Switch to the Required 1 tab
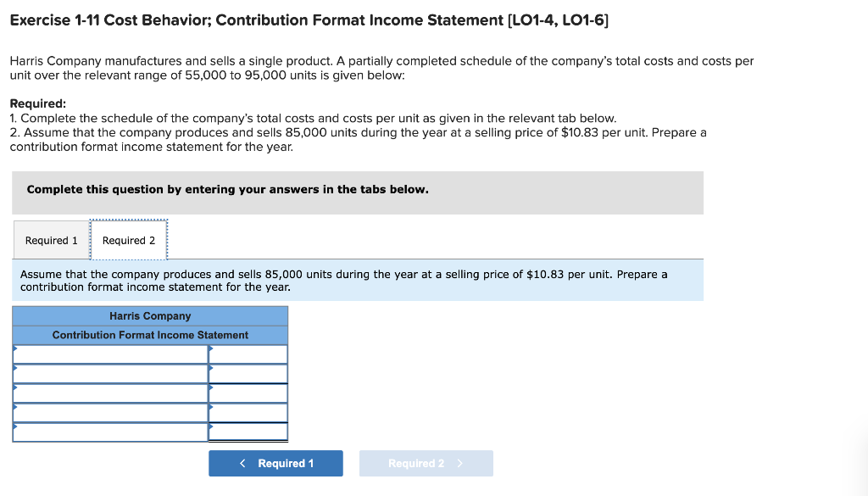The height and width of the screenshot is (496, 868). point(51,240)
